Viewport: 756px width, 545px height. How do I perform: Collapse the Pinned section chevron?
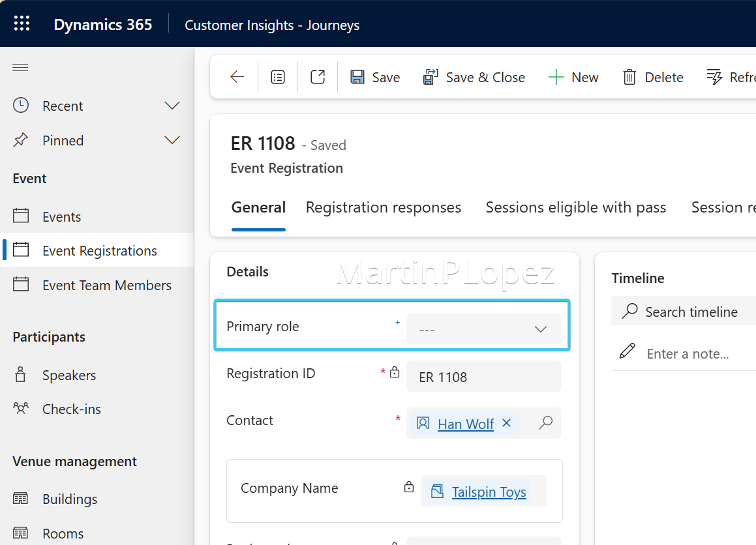172,140
